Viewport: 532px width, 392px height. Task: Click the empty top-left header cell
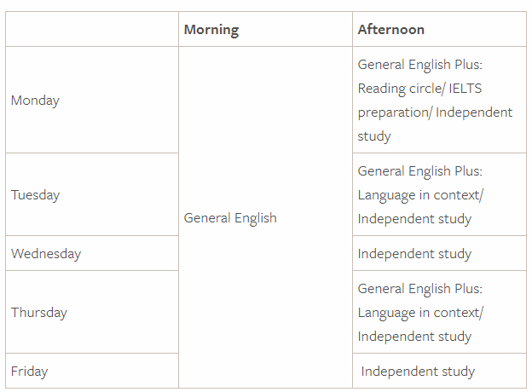(92, 29)
